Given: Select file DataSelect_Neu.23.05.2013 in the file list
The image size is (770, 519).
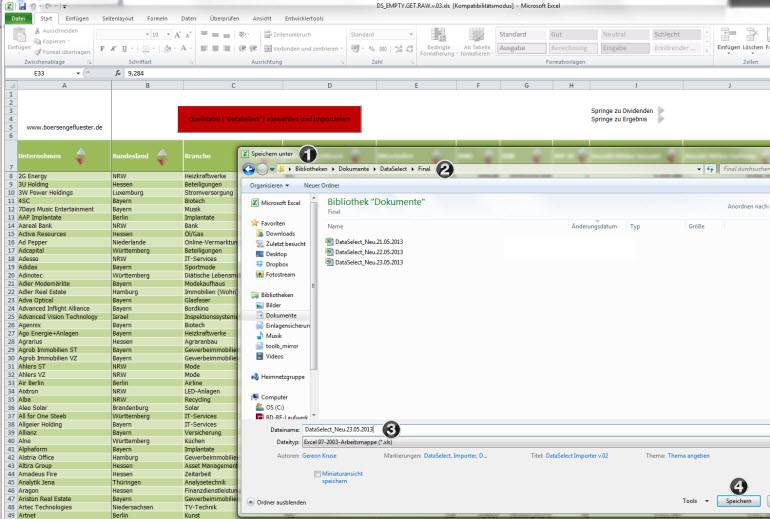Looking at the screenshot, I should pyautogui.click(x=364, y=262).
